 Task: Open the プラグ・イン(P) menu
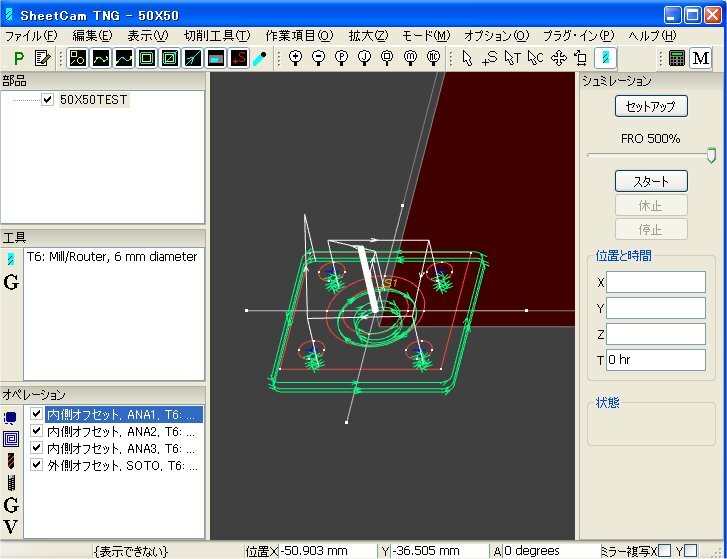click(579, 36)
